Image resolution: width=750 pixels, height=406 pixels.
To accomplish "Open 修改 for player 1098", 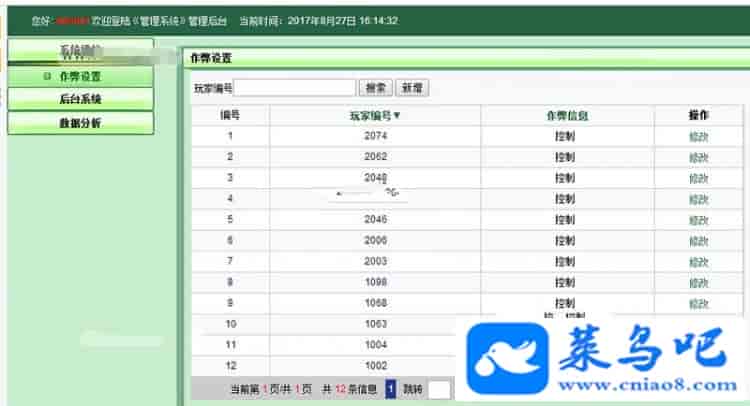I will click(x=698, y=282).
